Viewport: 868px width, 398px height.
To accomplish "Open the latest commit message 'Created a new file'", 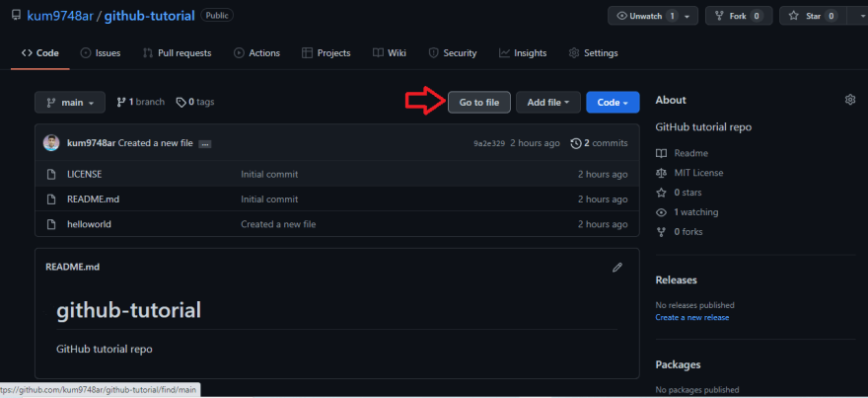I will [156, 143].
